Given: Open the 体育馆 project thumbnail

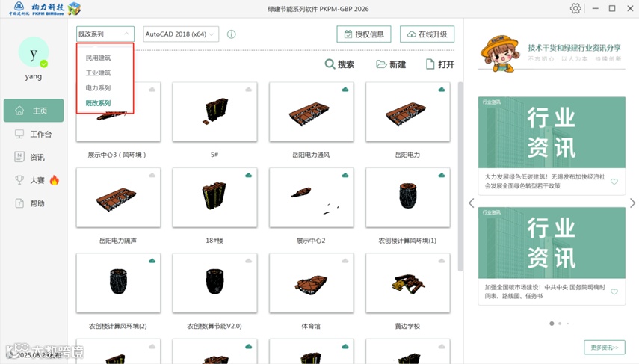Looking at the screenshot, I should click(312, 283).
